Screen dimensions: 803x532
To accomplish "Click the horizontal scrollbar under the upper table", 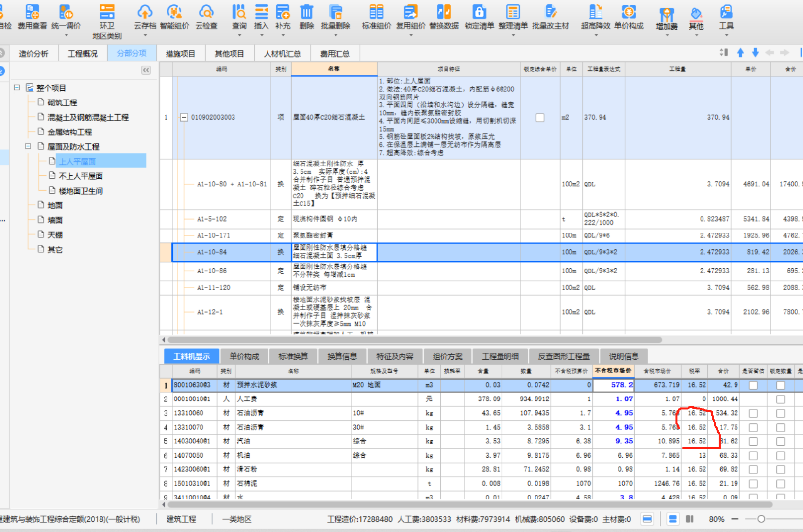I will click(x=415, y=340).
